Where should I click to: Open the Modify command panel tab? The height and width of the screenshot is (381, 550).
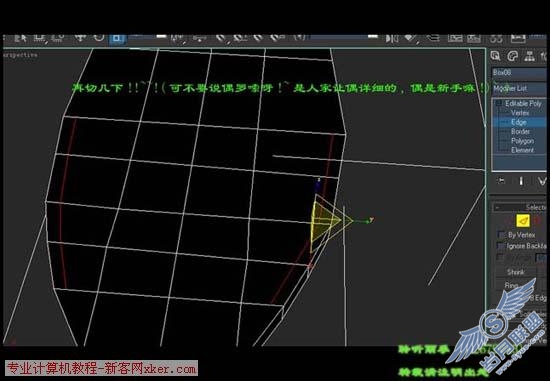[512, 56]
